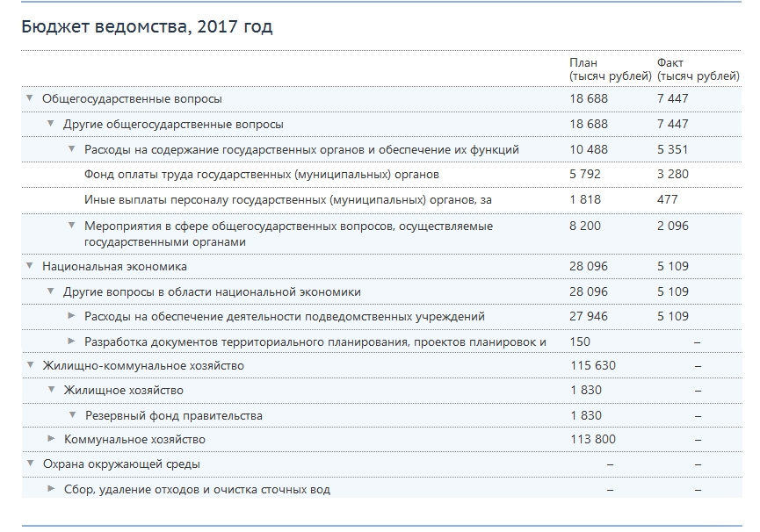This screenshot has width=760, height=532.
Task: Click fact value 5 351
Action: click(x=673, y=149)
